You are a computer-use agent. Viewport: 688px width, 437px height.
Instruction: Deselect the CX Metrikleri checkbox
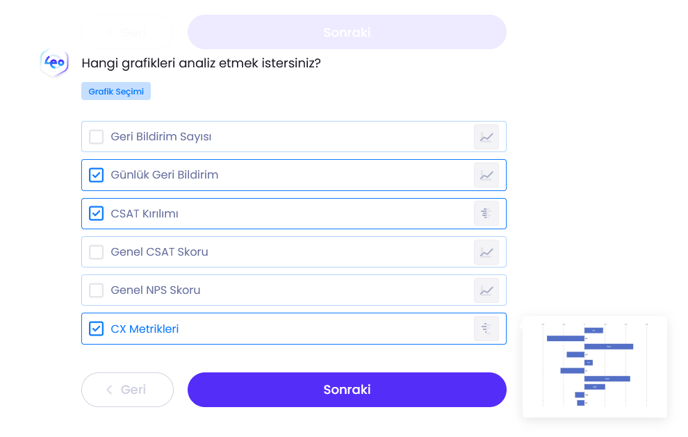click(x=96, y=328)
